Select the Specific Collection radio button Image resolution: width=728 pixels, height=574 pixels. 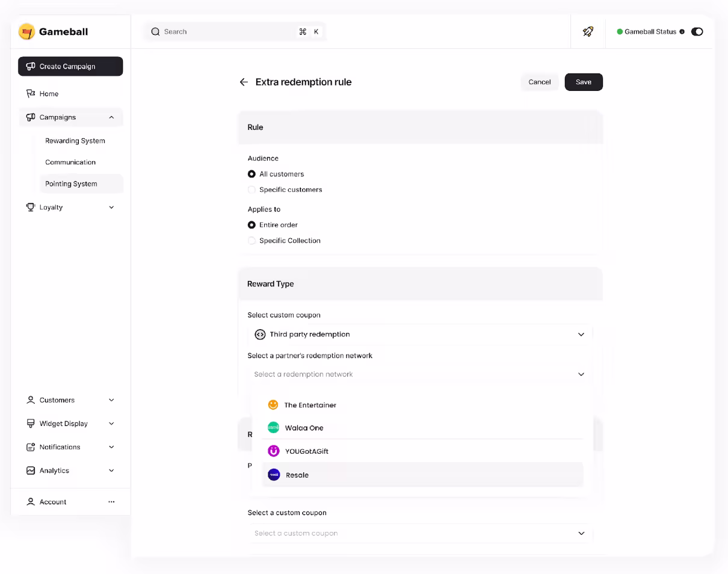pos(251,240)
